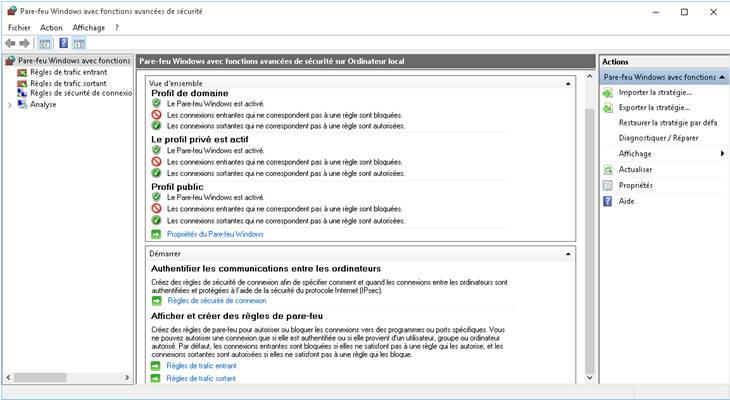Viewport: 730px width, 400px height.
Task: Open the Fichier menu
Action: pos(19,27)
